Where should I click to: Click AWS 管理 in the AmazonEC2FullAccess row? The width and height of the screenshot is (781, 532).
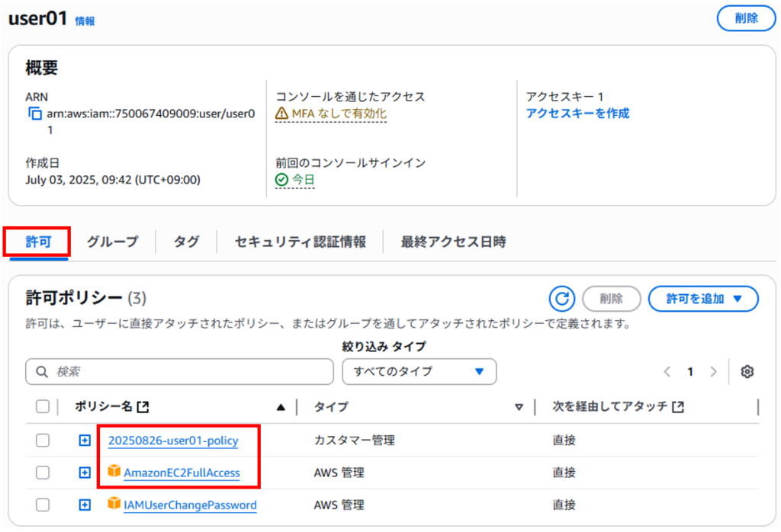pos(339,473)
